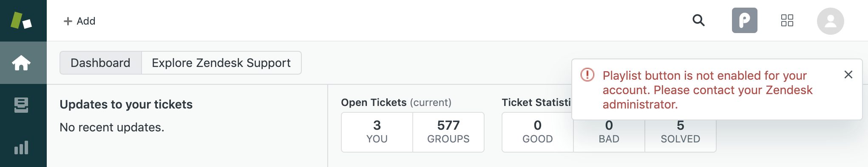
Task: Open the Zendesk products grid icon
Action: pos(787,20)
